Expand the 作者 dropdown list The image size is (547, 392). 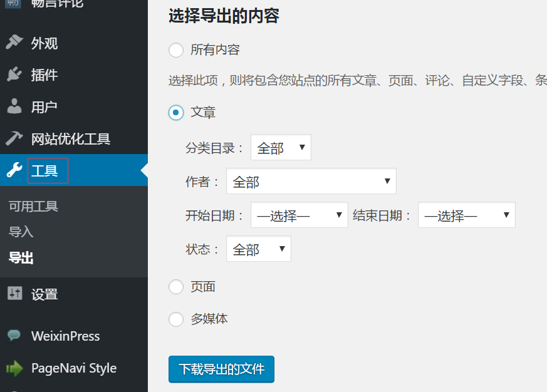(x=311, y=182)
